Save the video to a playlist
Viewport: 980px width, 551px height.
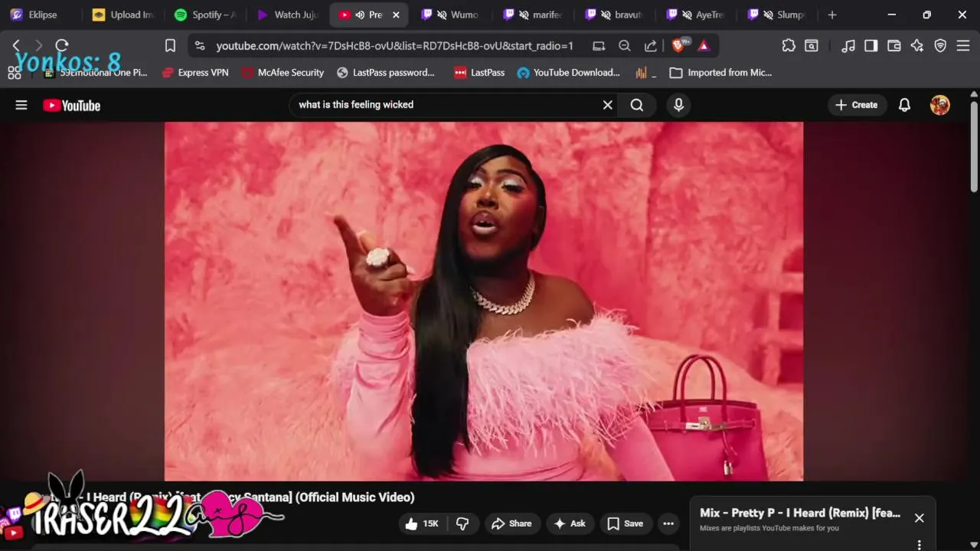[x=625, y=523]
